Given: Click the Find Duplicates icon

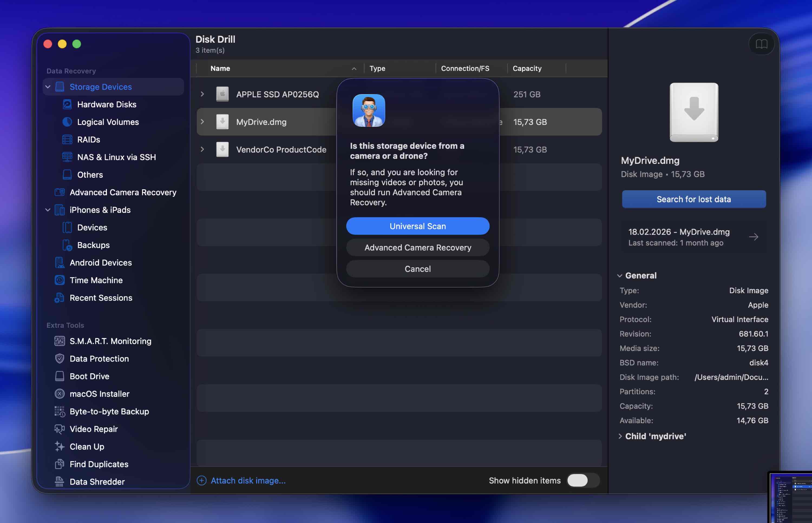Looking at the screenshot, I should coord(60,464).
